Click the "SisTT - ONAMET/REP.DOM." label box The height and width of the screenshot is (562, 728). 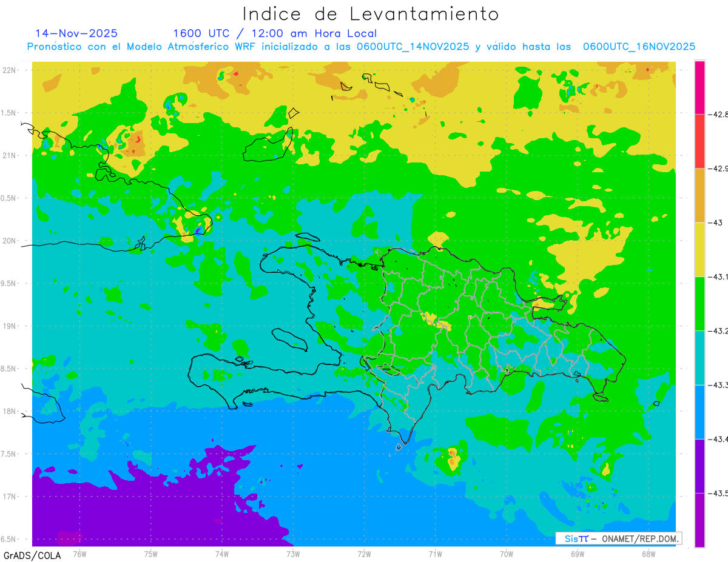point(619,538)
